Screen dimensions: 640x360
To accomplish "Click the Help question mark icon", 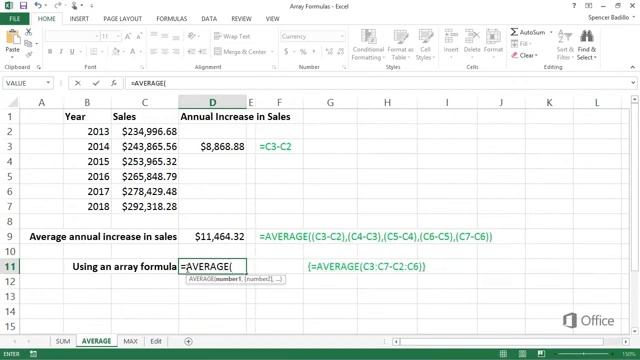I will [x=574, y=6].
